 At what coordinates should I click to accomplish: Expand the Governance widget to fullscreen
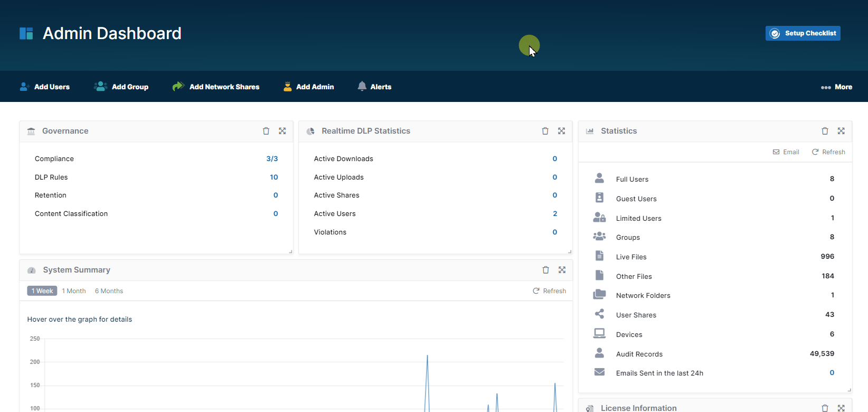coord(282,131)
